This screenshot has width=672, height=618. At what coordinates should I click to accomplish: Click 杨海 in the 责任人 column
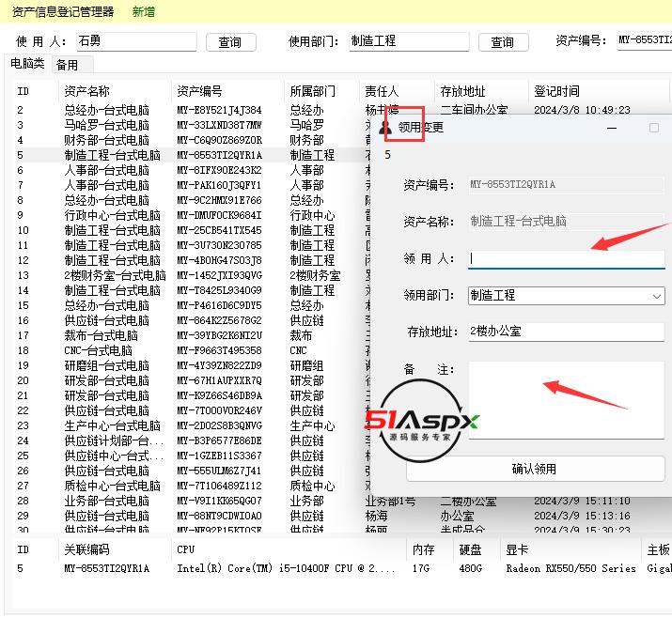[x=376, y=516]
